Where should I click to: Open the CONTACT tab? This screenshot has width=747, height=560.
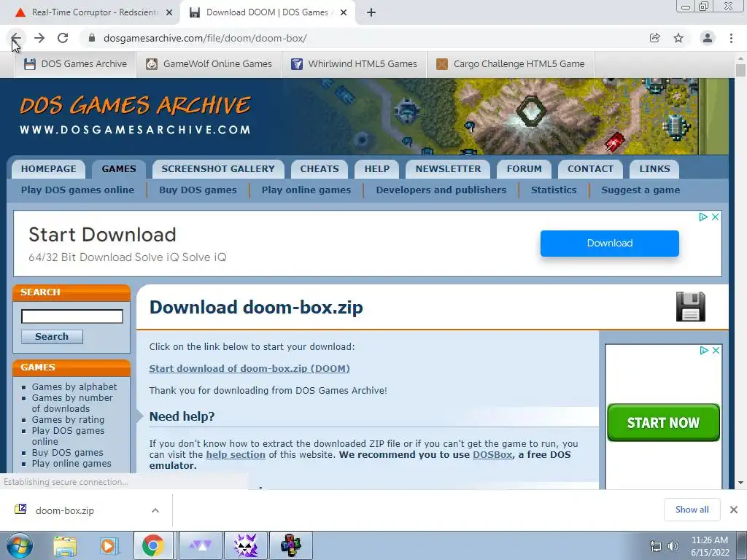(x=590, y=169)
